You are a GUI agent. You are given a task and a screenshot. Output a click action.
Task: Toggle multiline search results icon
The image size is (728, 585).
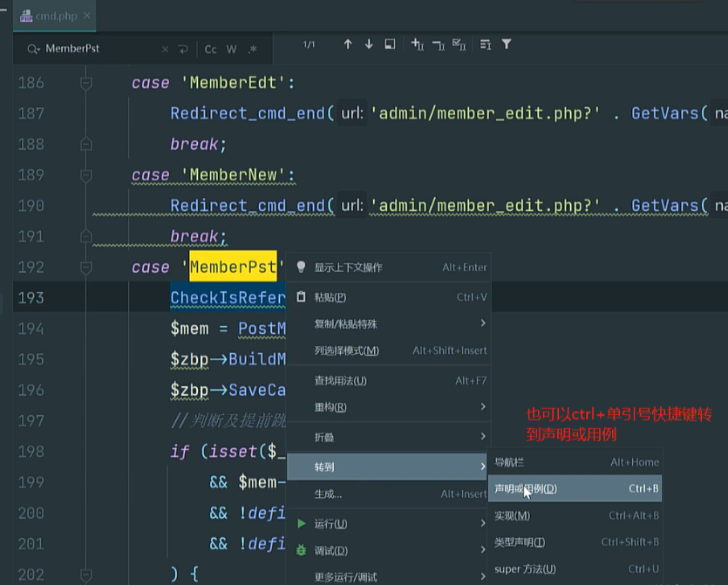coord(486,44)
